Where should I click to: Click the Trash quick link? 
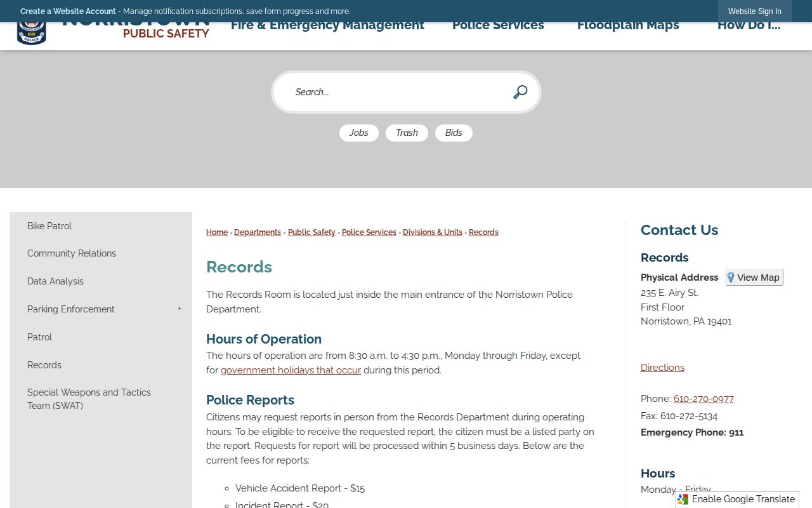point(407,133)
